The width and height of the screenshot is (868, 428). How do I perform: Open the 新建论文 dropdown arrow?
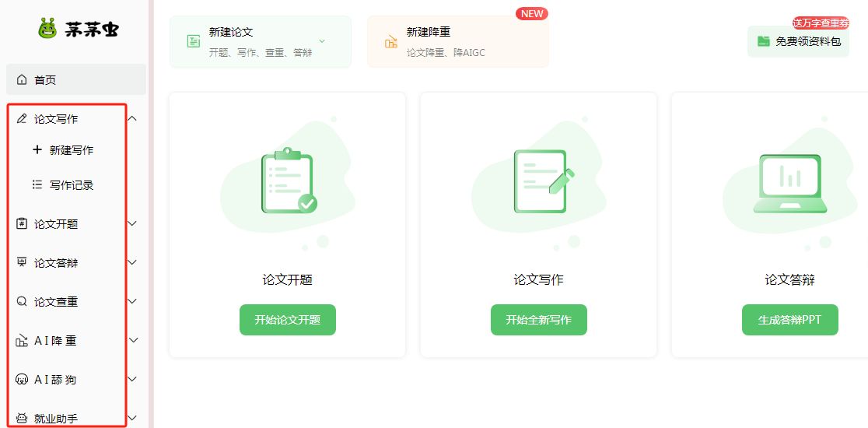(322, 41)
